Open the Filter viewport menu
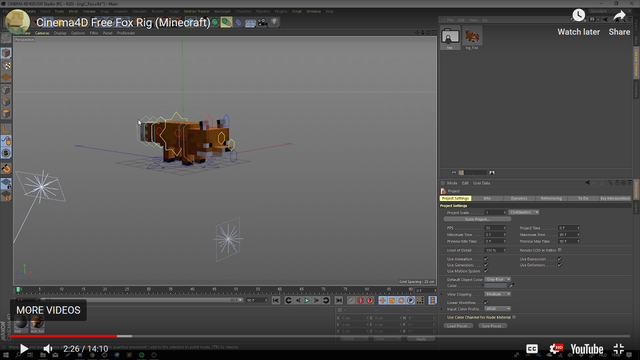 94,33
